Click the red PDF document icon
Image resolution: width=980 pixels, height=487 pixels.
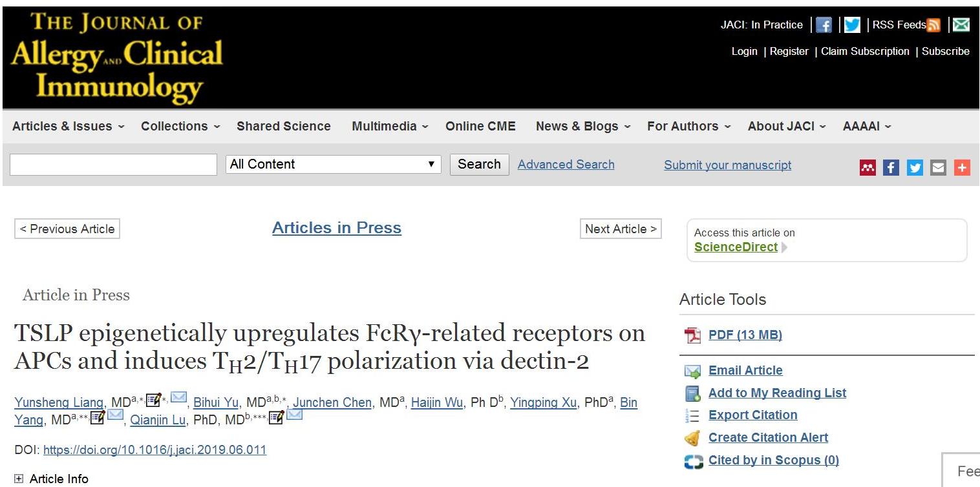point(692,335)
